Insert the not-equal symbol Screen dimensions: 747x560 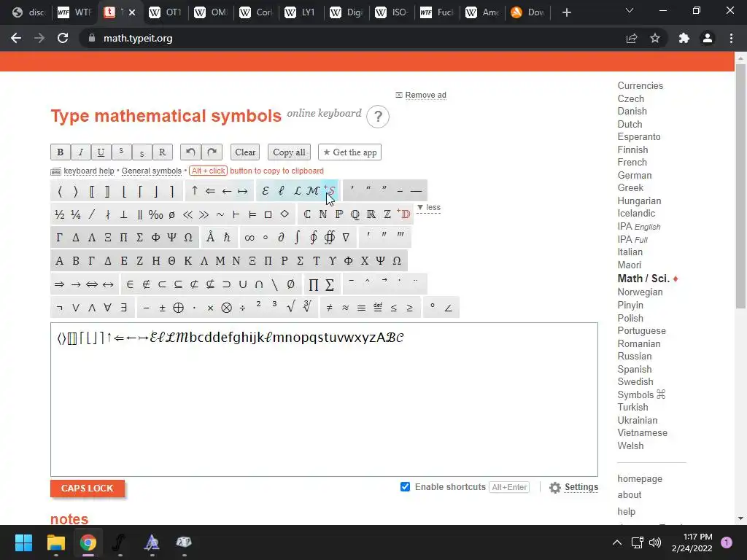pos(329,308)
